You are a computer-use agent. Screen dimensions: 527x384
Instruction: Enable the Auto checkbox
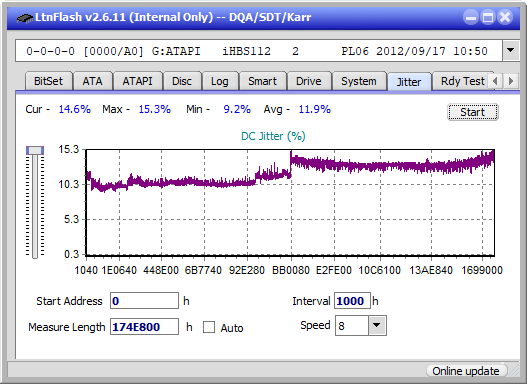click(209, 327)
